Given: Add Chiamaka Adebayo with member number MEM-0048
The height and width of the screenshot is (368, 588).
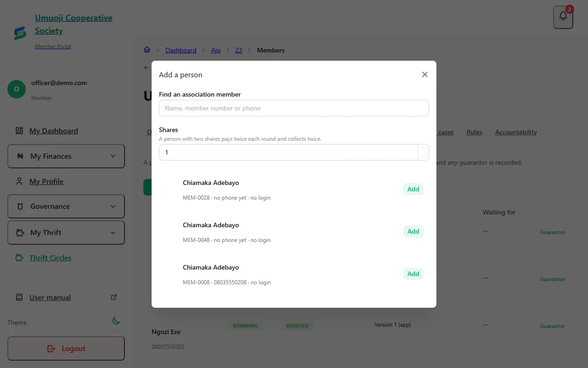Looking at the screenshot, I should coord(413,231).
